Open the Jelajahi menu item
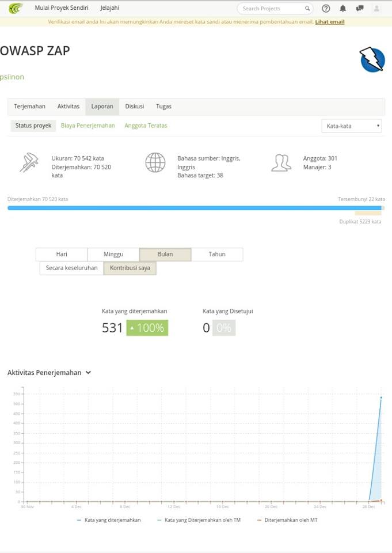The image size is (392, 553). (x=109, y=7)
